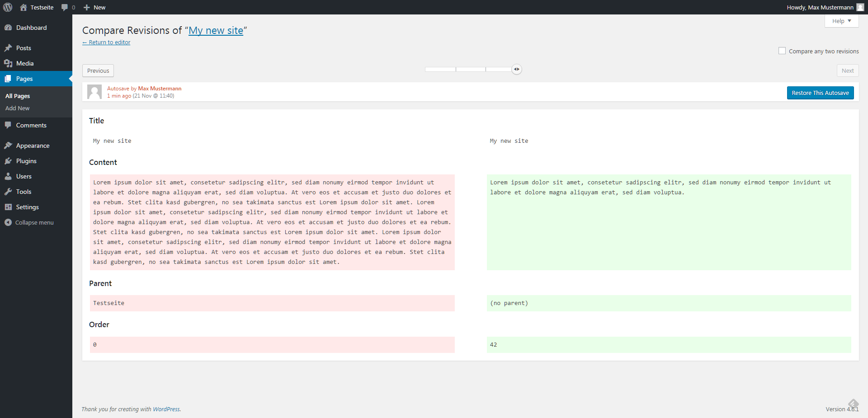Open Media menu item

point(36,63)
